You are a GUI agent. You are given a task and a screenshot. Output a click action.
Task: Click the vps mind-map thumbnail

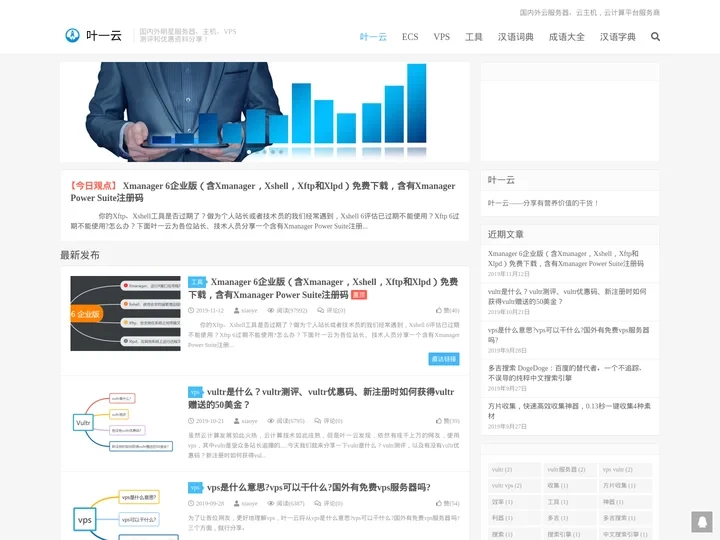(125, 513)
